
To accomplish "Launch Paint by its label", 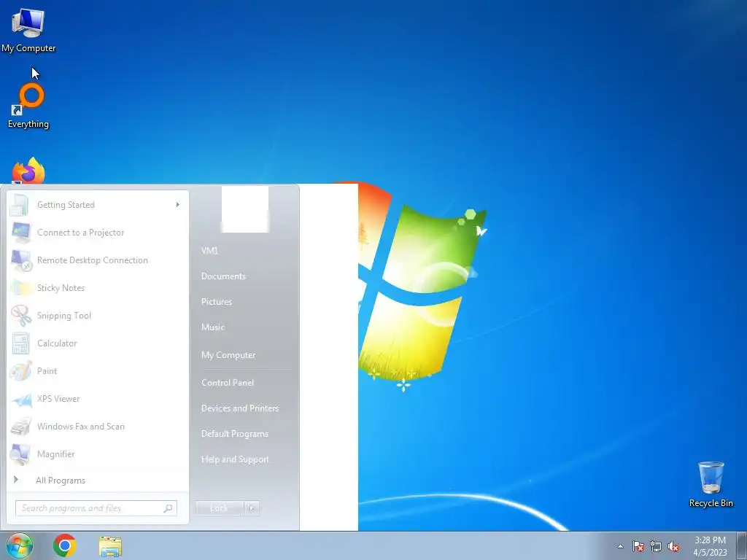I will [47, 371].
